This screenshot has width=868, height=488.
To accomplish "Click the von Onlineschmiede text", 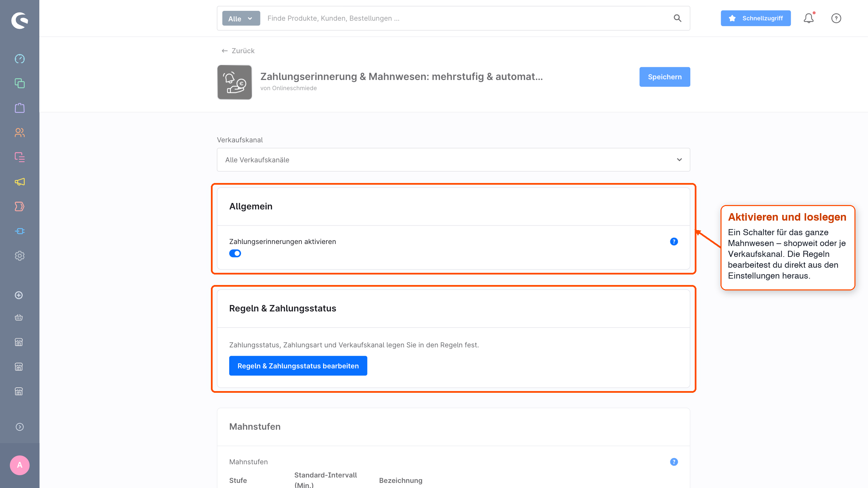I will pos(289,88).
